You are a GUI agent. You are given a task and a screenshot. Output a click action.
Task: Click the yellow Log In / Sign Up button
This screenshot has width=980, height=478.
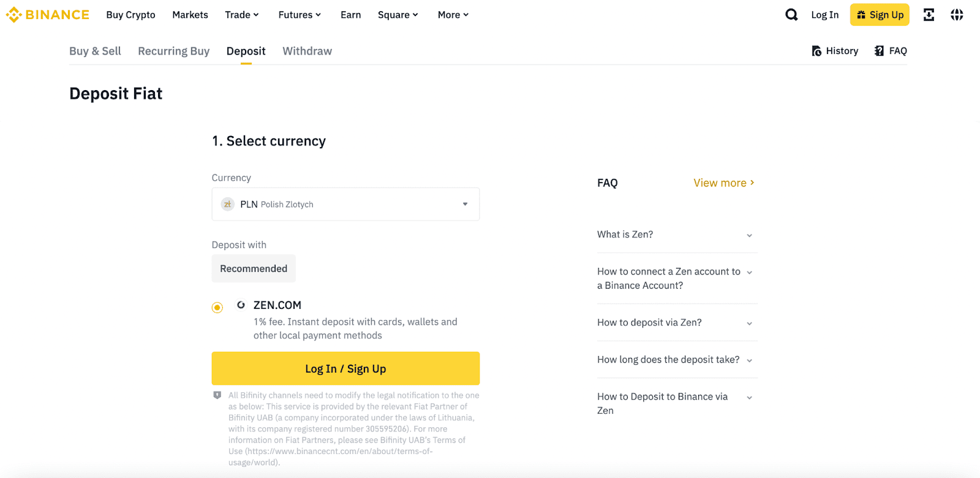coord(345,368)
